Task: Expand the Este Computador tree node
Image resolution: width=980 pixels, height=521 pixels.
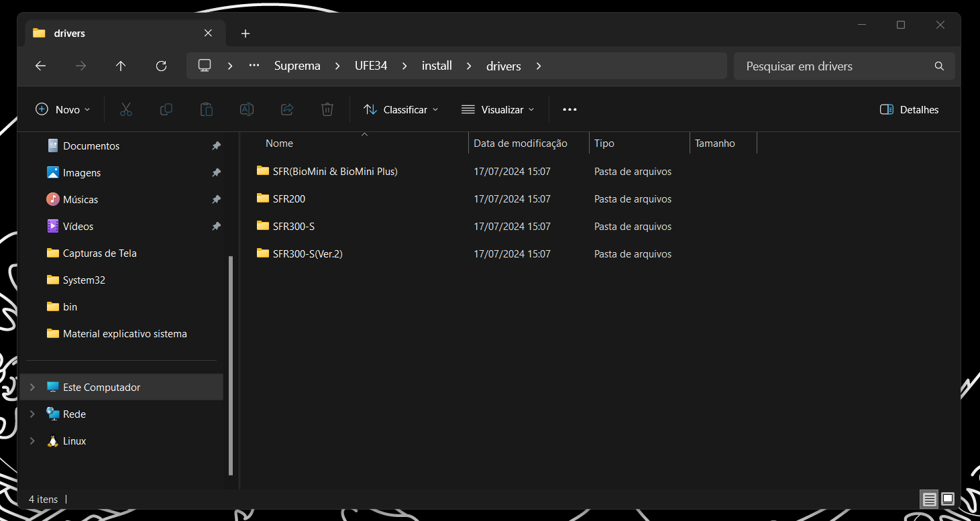Action: [x=32, y=388]
